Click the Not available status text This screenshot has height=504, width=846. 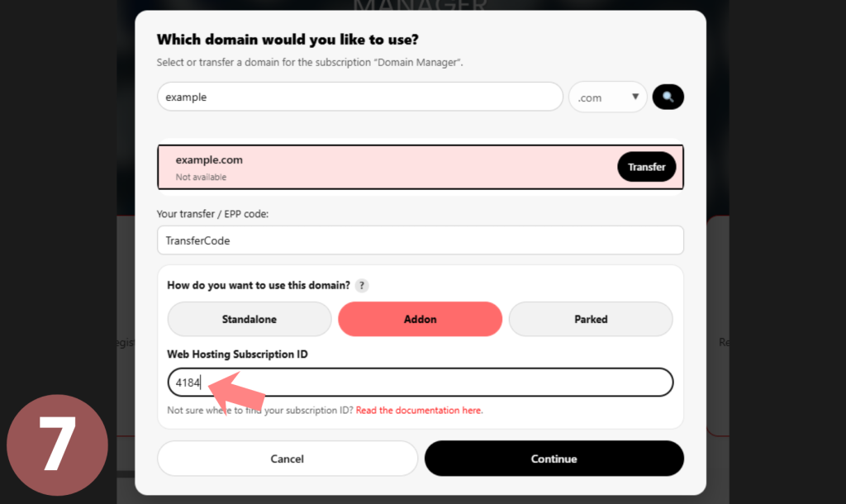(x=201, y=177)
